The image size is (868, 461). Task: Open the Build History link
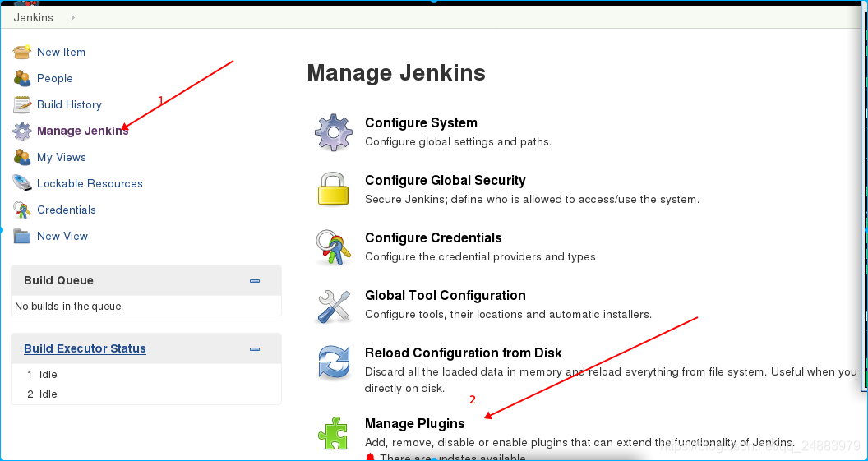[69, 104]
